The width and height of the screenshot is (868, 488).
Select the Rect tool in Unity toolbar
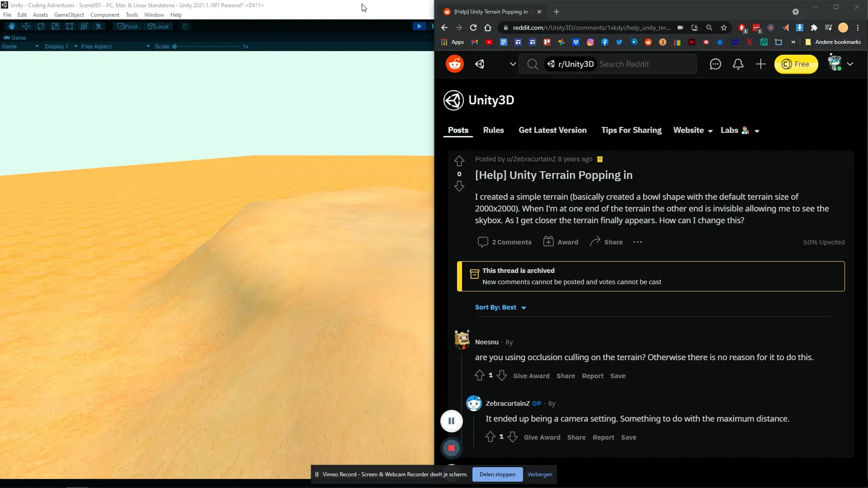click(69, 26)
